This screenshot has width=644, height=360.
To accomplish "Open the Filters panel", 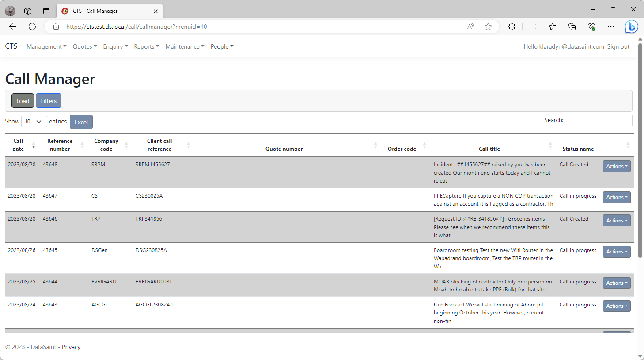I will coord(49,101).
